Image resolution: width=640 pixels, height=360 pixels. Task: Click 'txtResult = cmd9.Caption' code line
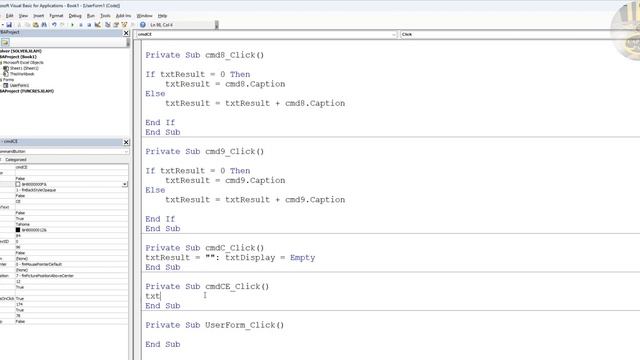pyautogui.click(x=225, y=180)
